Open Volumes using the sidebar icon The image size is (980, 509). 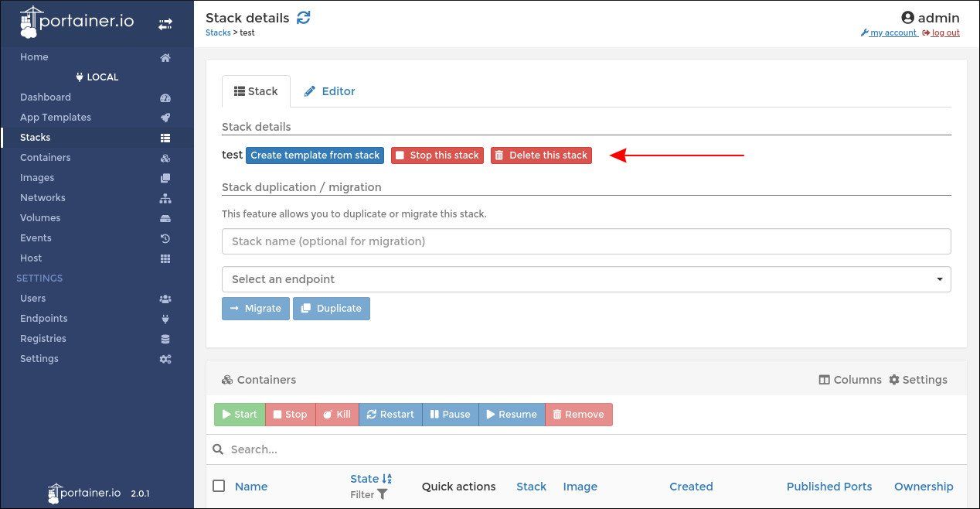point(165,217)
